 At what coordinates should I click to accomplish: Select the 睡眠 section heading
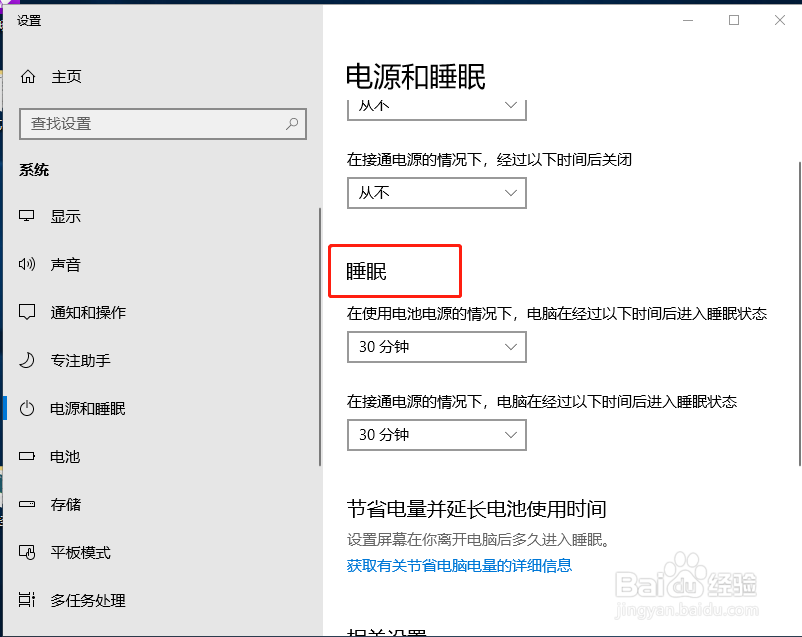coord(366,270)
